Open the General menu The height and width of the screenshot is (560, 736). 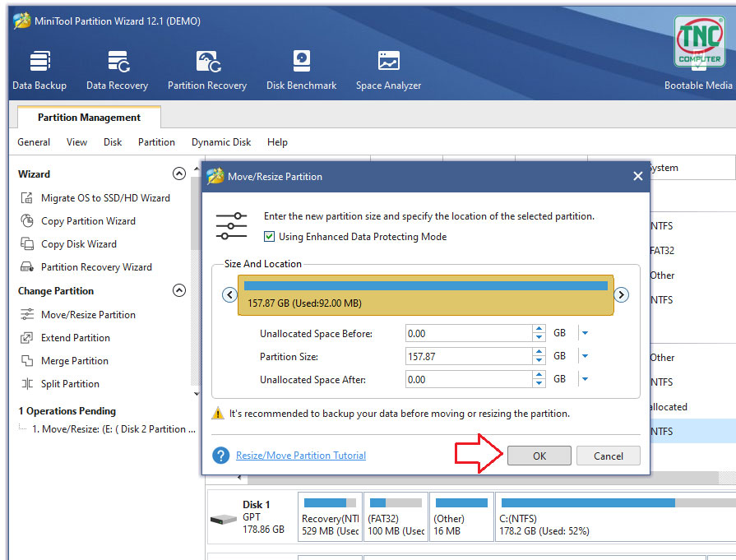[x=34, y=142]
